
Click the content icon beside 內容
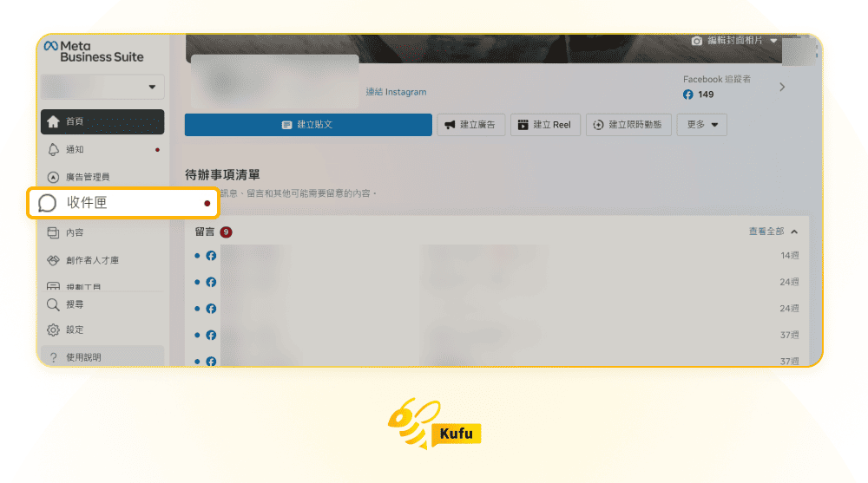53,232
